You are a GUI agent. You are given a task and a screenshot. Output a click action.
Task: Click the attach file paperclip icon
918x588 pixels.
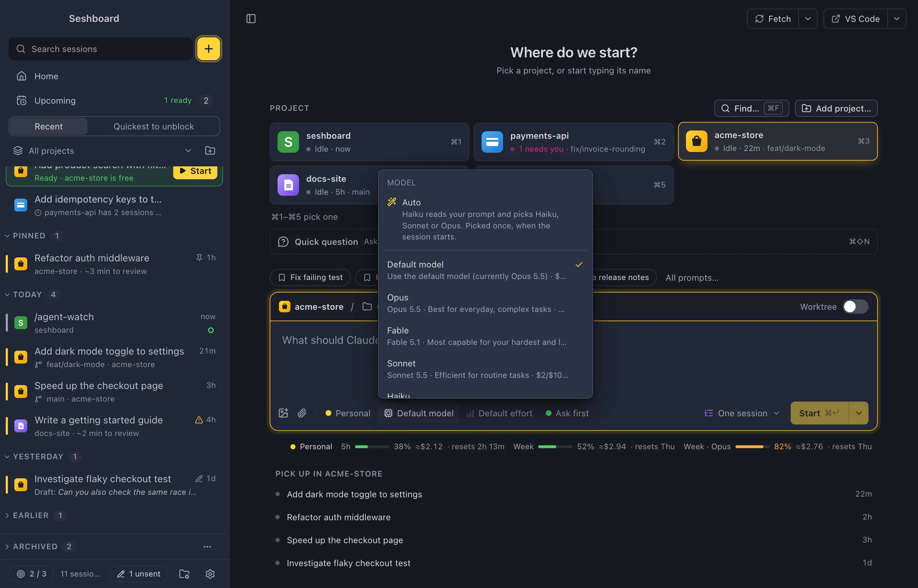tap(302, 413)
